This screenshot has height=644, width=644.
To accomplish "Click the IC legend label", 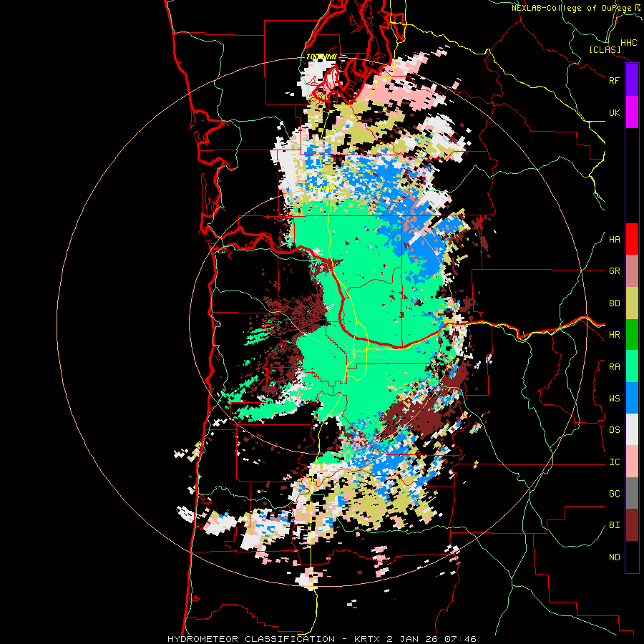I will [x=614, y=462].
